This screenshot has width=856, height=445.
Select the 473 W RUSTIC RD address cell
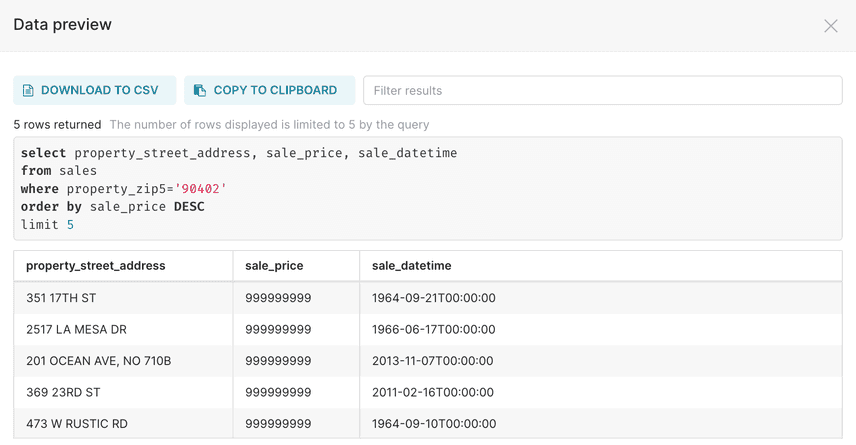(123, 424)
